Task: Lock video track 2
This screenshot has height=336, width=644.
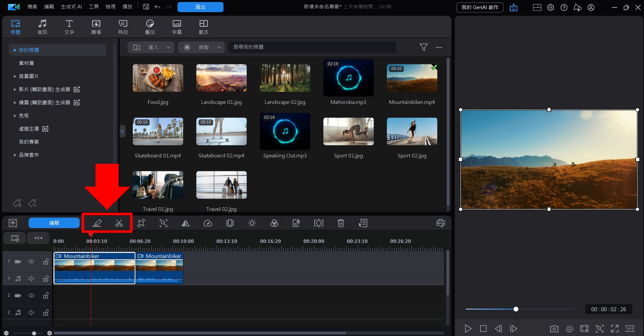Action: click(46, 296)
